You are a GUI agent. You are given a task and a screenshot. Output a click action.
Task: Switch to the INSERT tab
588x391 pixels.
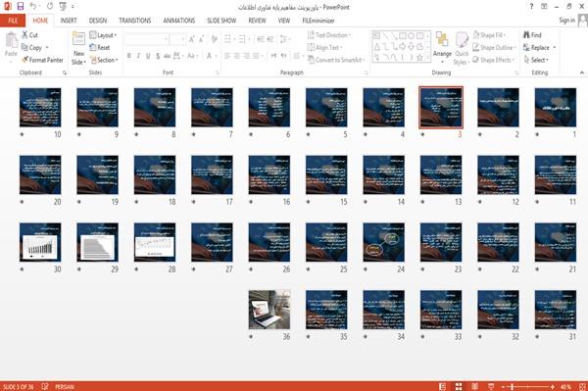pos(69,21)
